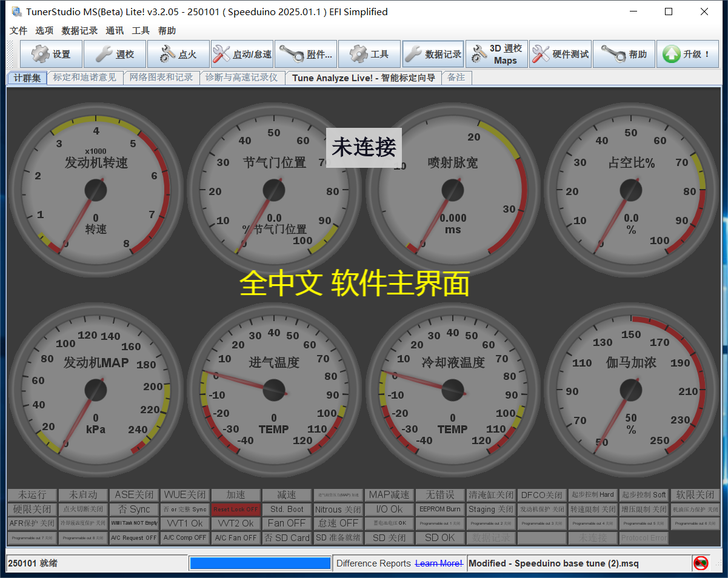Click the 发动机转速 RPM gauge
The width and height of the screenshot is (728, 578).
coord(96,190)
